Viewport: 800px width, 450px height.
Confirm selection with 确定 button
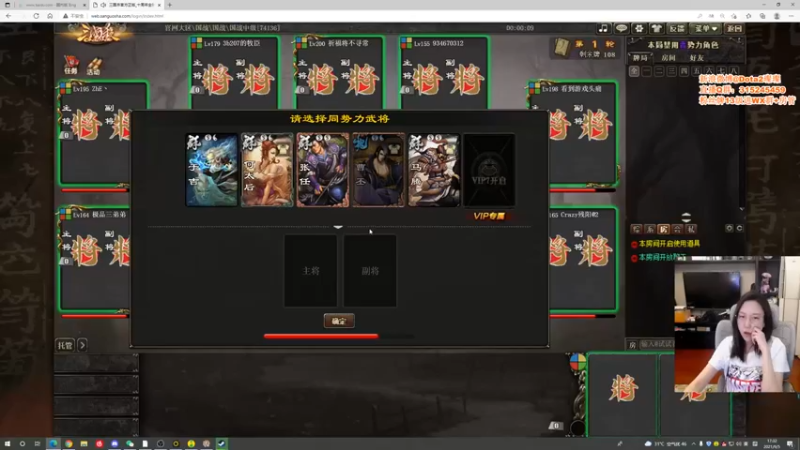click(339, 321)
